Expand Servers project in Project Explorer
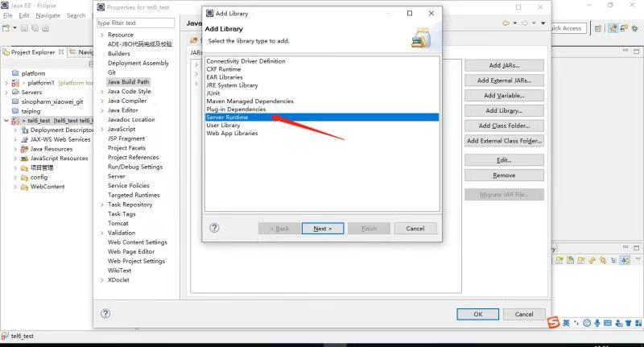Image resolution: width=644 pixels, height=347 pixels. (6, 93)
